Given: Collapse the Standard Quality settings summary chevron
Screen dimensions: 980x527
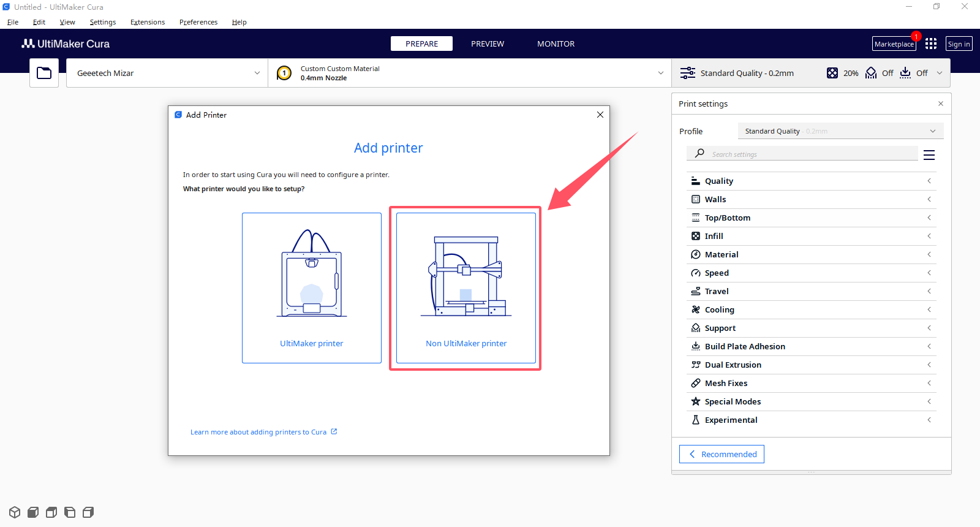Looking at the screenshot, I should pyautogui.click(x=940, y=73).
